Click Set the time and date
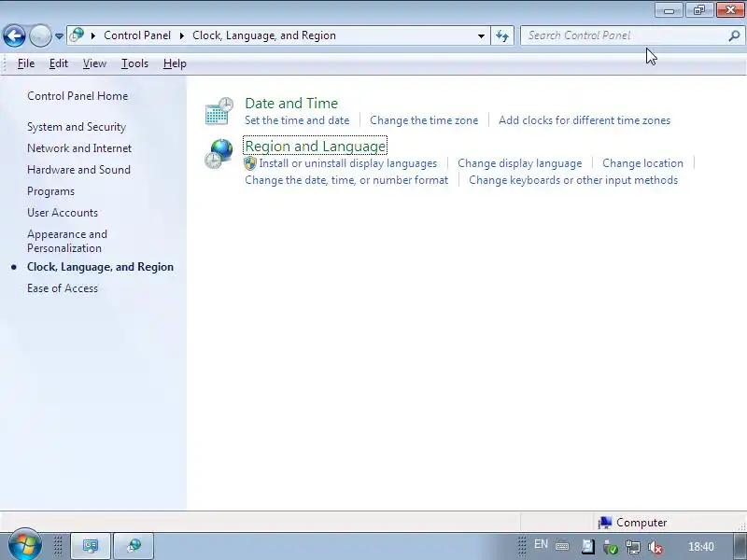 [297, 120]
